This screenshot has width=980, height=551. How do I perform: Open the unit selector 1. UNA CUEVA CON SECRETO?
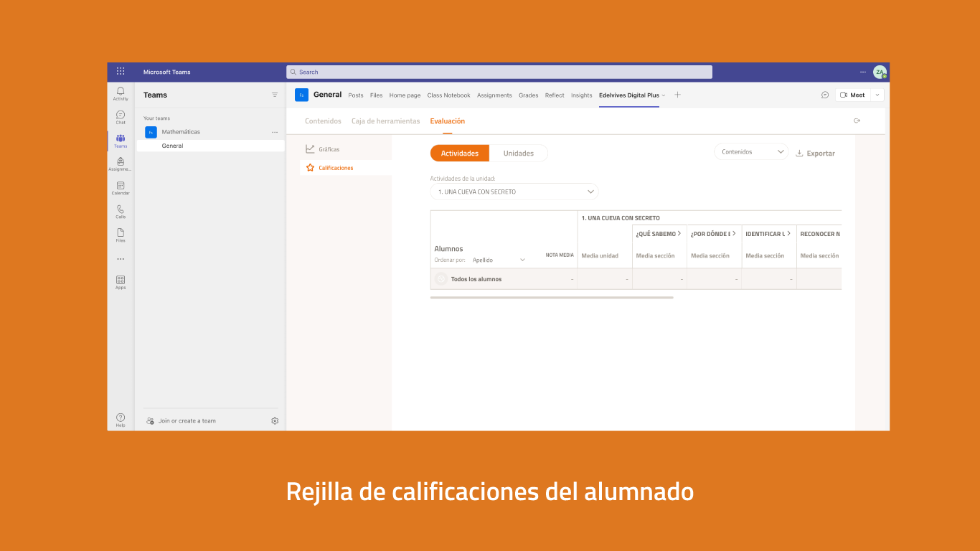point(514,192)
